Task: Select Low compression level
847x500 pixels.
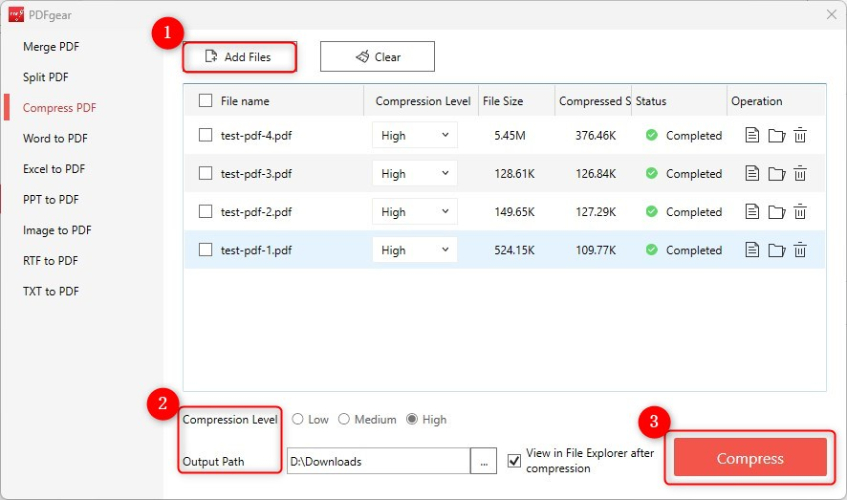Action: (x=298, y=419)
